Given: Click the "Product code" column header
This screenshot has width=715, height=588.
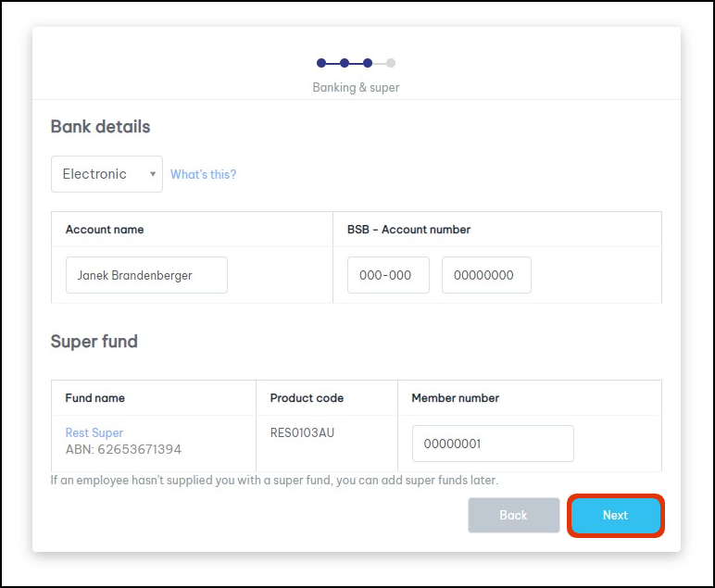Looking at the screenshot, I should point(307,398).
